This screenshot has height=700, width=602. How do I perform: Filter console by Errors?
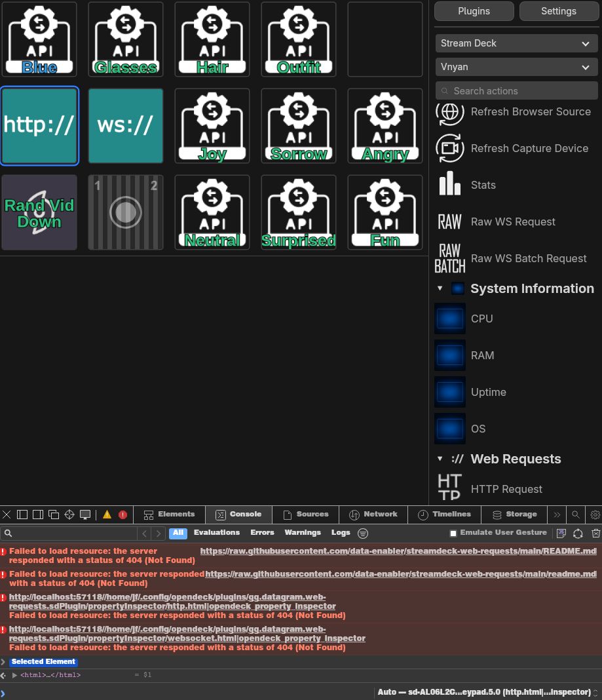[262, 533]
